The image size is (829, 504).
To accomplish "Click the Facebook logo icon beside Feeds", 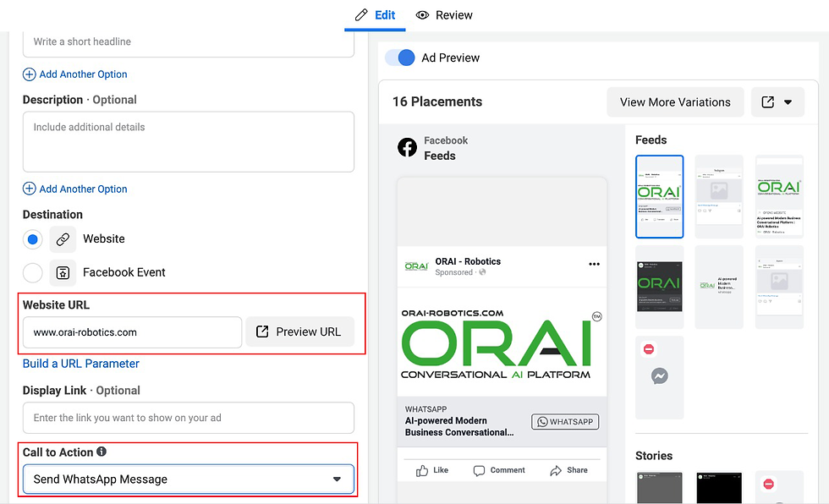I will 407,147.
